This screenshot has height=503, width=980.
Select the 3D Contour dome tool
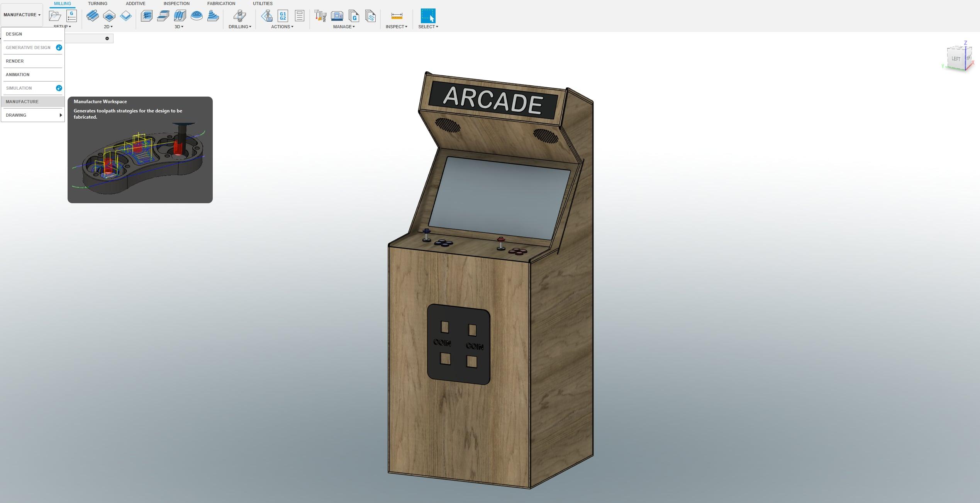tap(197, 16)
